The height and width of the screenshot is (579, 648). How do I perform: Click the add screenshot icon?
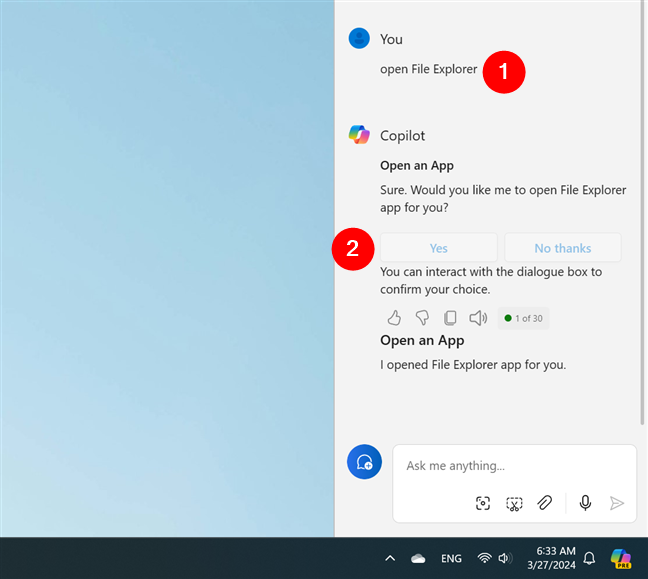pyautogui.click(x=483, y=503)
